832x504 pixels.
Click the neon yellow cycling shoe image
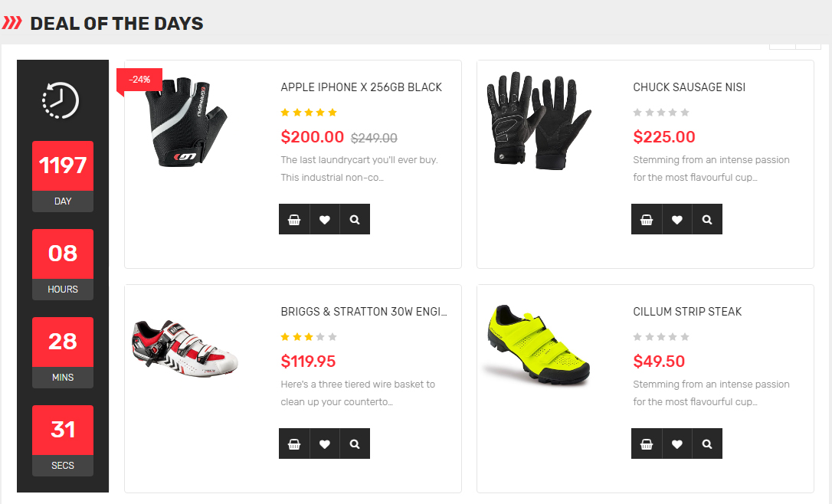tap(538, 345)
